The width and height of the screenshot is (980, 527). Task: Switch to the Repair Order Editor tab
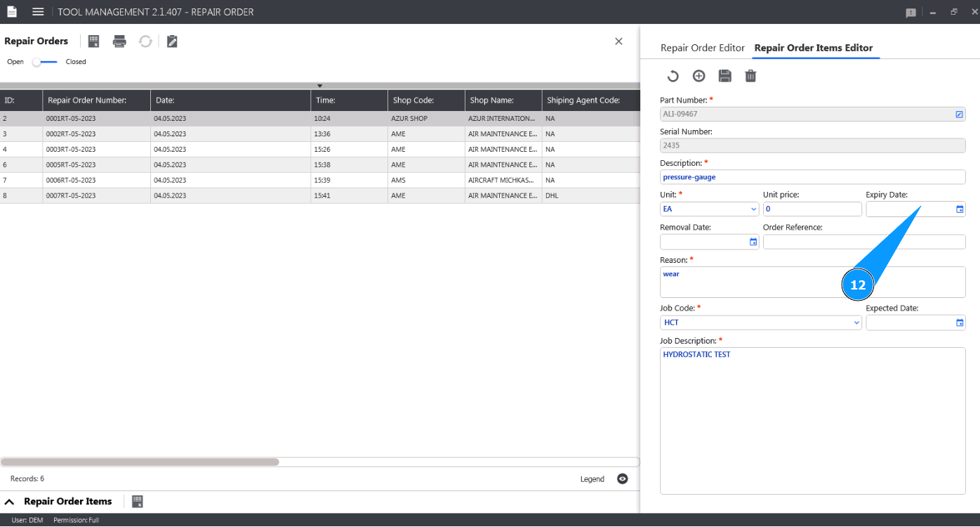point(702,48)
